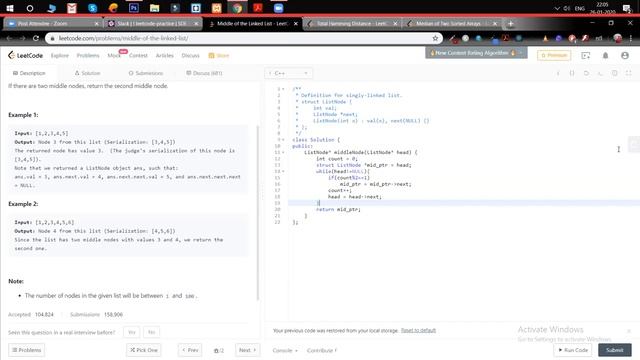Open the Chrome three-dot menu

pos(631,38)
